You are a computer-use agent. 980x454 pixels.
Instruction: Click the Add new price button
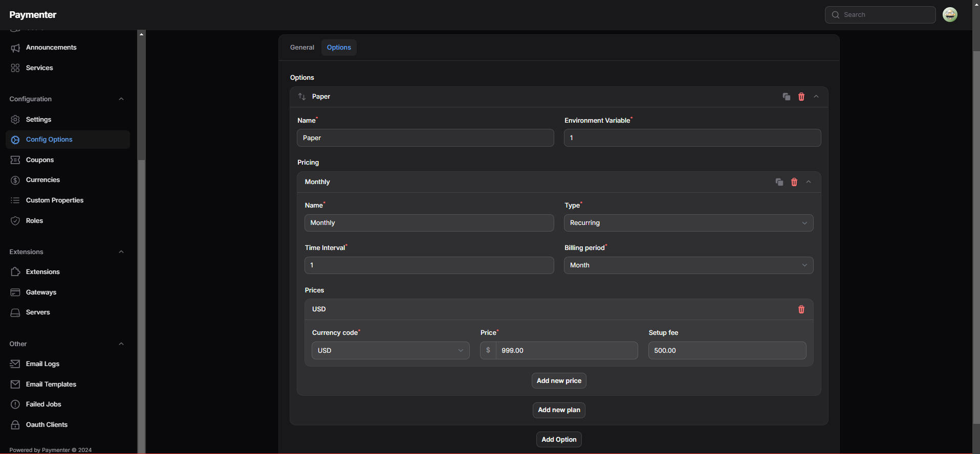559,381
